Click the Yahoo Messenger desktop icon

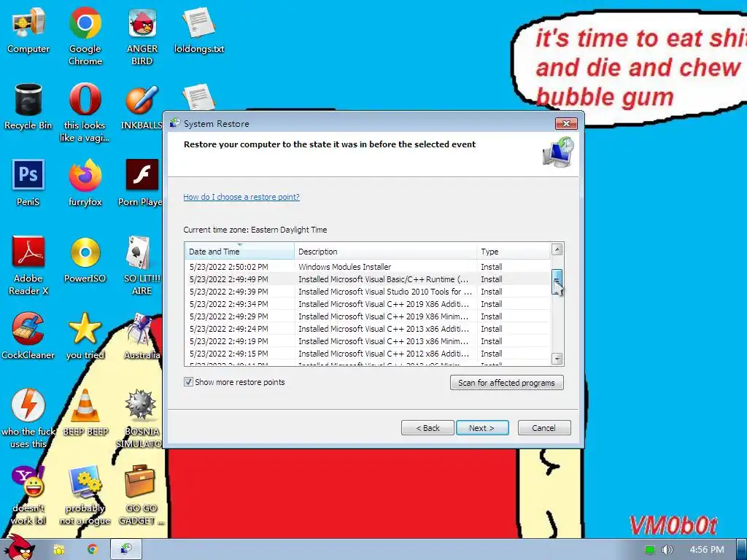tap(28, 495)
